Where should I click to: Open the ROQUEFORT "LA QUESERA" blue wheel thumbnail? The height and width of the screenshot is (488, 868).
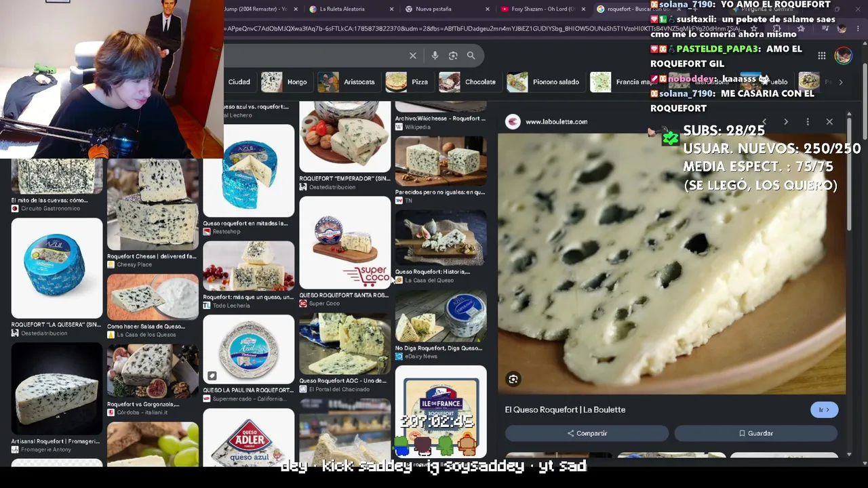coord(57,268)
